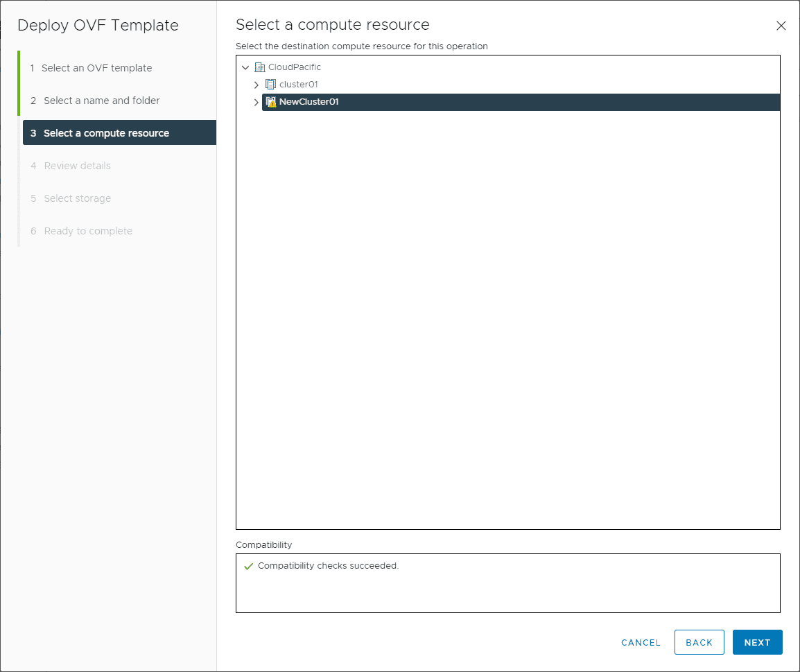800x672 pixels.
Task: Go back with the Back button
Action: point(699,642)
